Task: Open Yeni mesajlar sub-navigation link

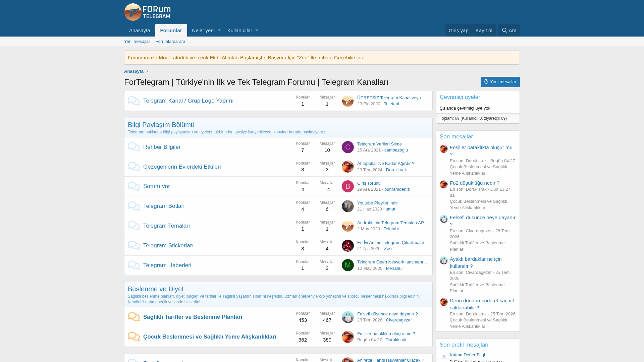Action: click(x=137, y=42)
